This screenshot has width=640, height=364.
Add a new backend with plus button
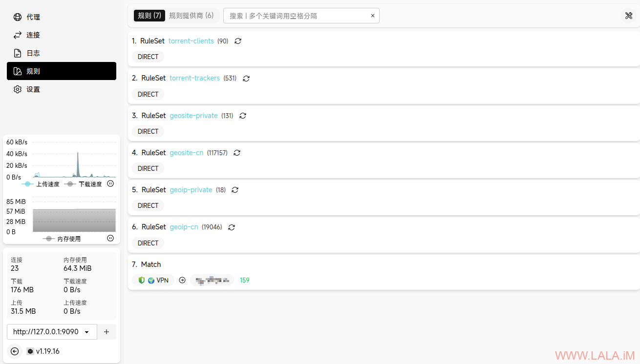[x=107, y=332]
